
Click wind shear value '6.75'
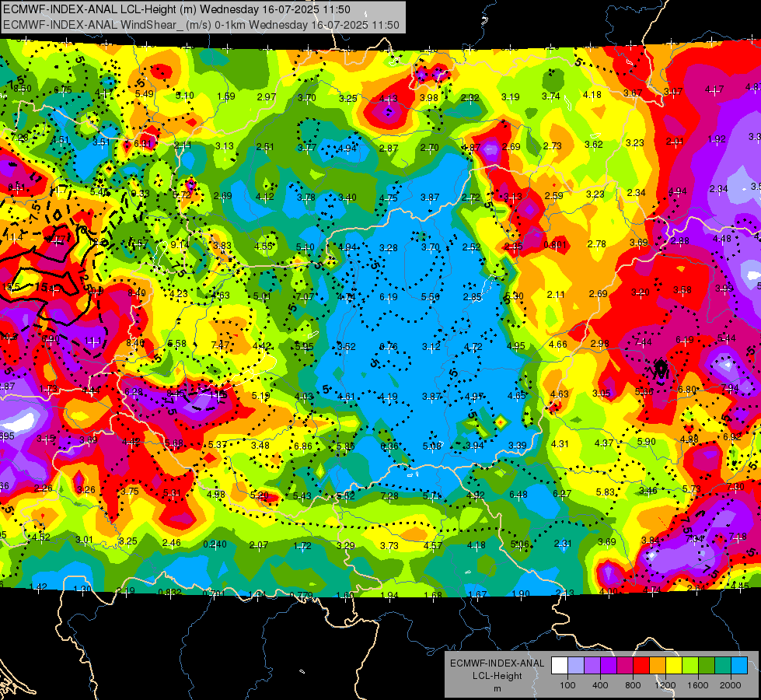(x=63, y=90)
